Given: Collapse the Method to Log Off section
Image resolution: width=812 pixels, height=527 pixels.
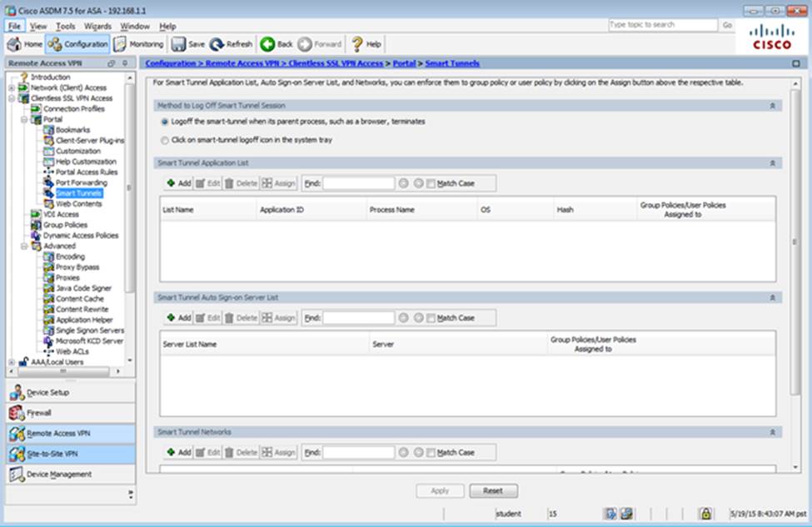Looking at the screenshot, I should coord(772,106).
